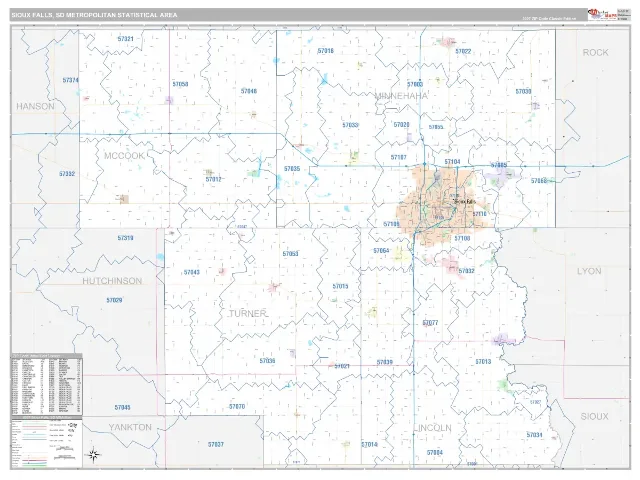The height and width of the screenshot is (480, 640).
Task: Click ZIP code 57036
Action: [x=267, y=361]
